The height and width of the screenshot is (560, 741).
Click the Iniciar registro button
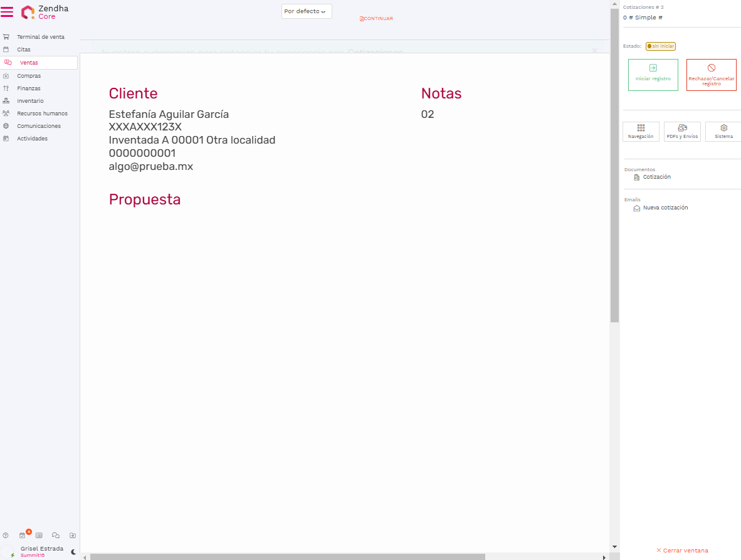tap(653, 75)
